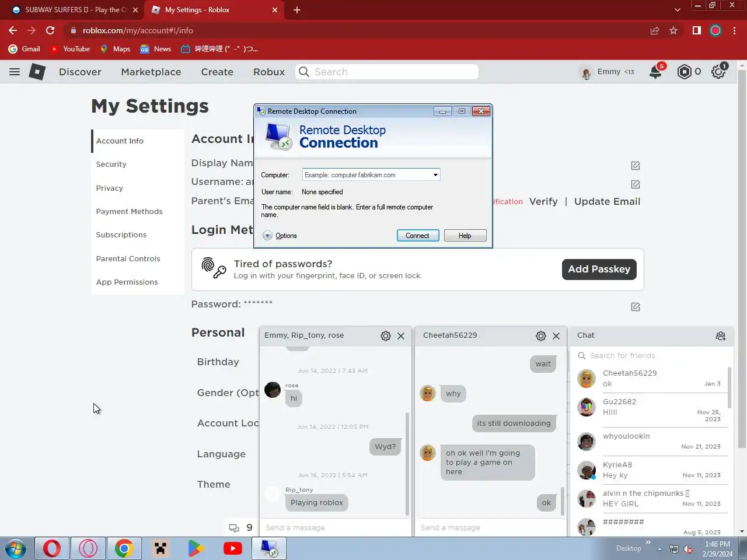Open App Permissions settings tab
747x560 pixels.
click(138, 282)
